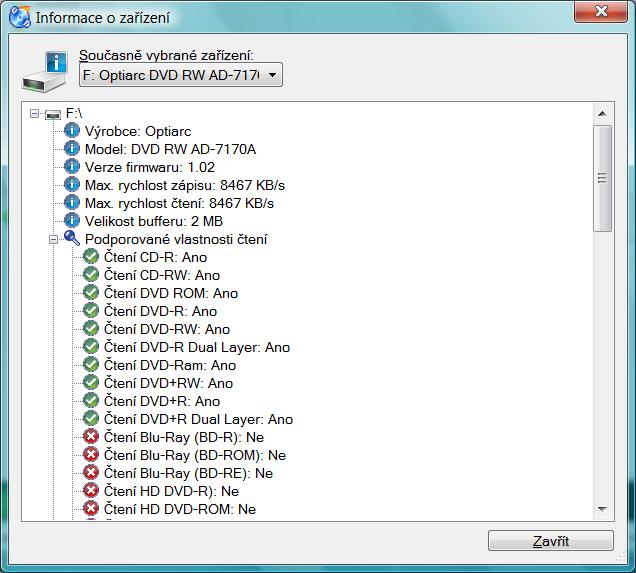Select 'Max. rychlost čtení: 8467 KB/s' row
Image resolution: width=636 pixels, height=573 pixels.
pos(179,203)
